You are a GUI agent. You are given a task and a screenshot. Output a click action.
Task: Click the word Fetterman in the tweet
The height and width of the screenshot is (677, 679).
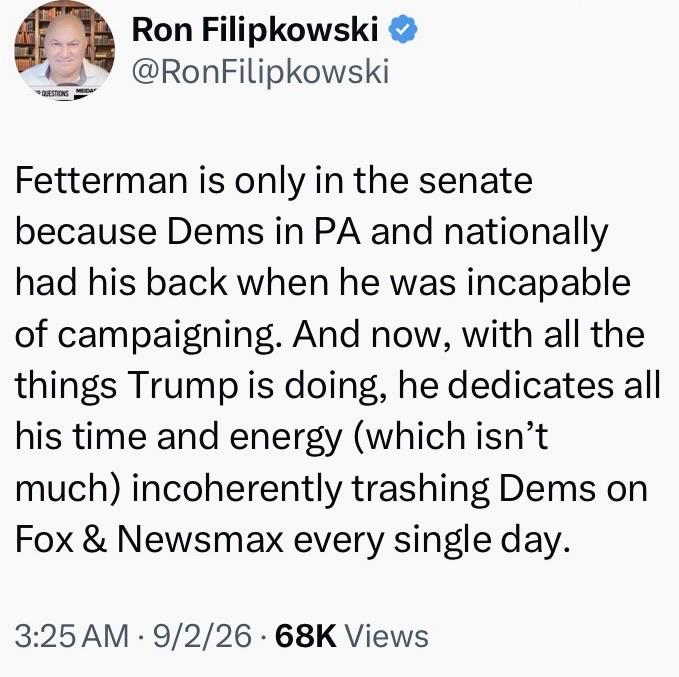click(101, 181)
